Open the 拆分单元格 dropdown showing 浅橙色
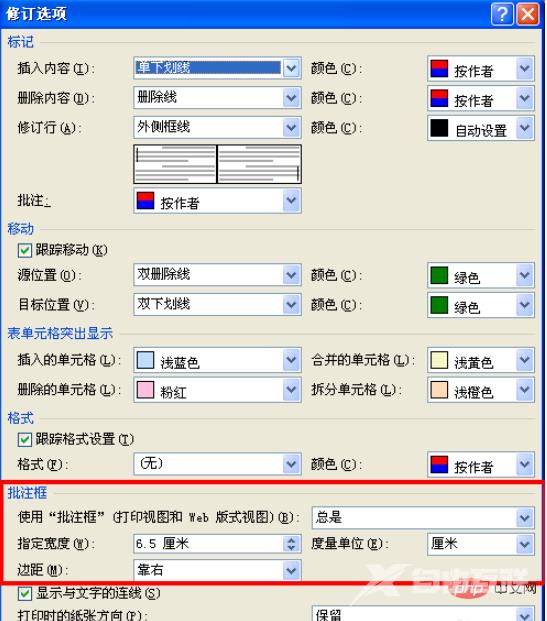This screenshot has width=547, height=621. click(481, 390)
